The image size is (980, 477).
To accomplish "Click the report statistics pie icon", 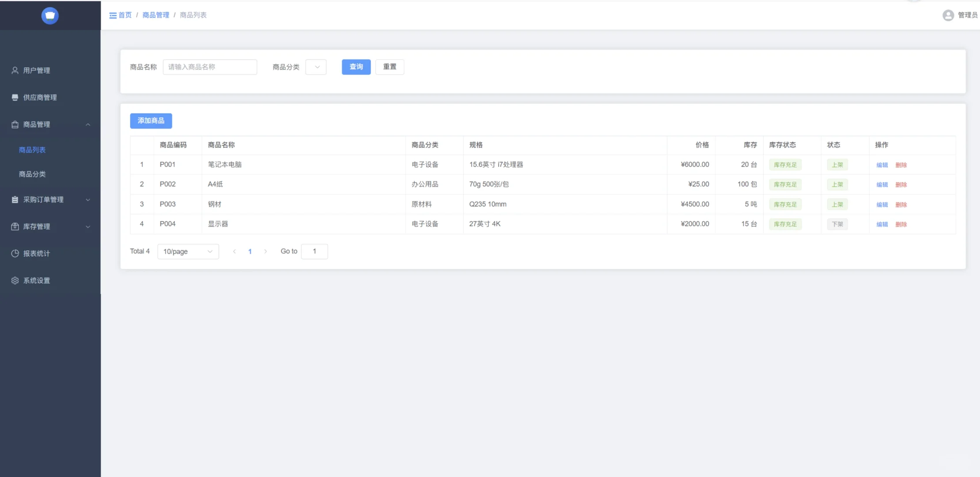I will [x=15, y=254].
